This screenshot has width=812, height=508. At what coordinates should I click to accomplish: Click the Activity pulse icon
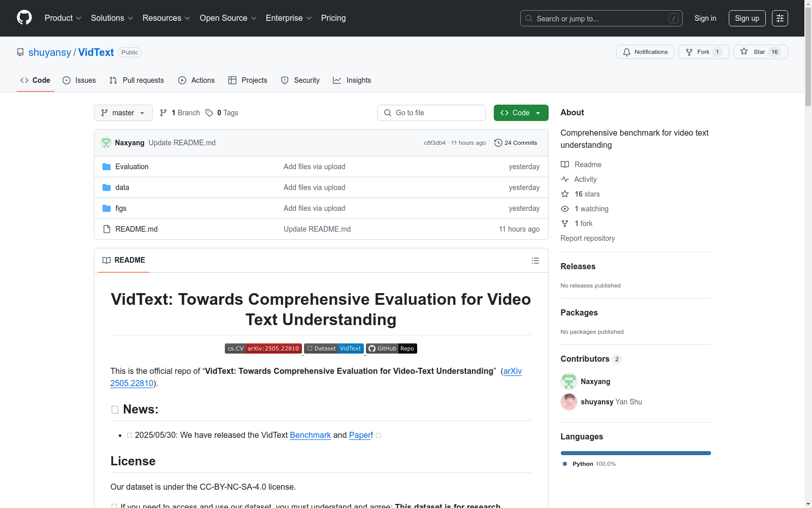tap(565, 179)
